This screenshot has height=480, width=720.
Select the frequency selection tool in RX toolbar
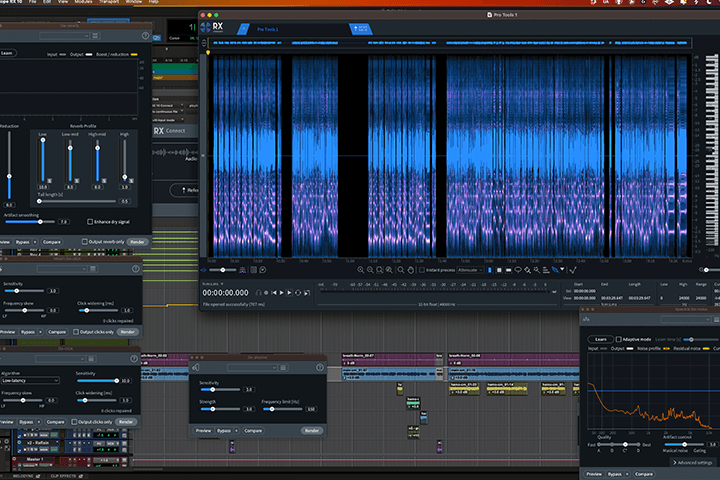(x=508, y=270)
